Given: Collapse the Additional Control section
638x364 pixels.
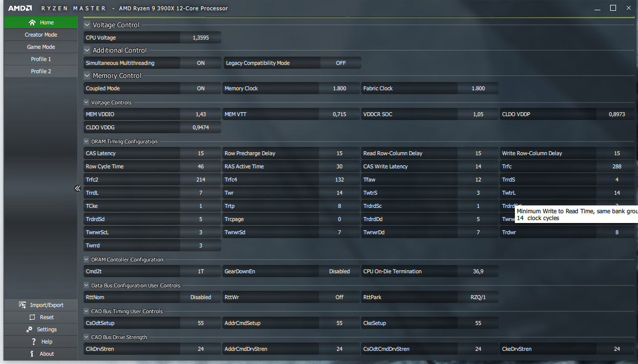Looking at the screenshot, I should click(87, 50).
